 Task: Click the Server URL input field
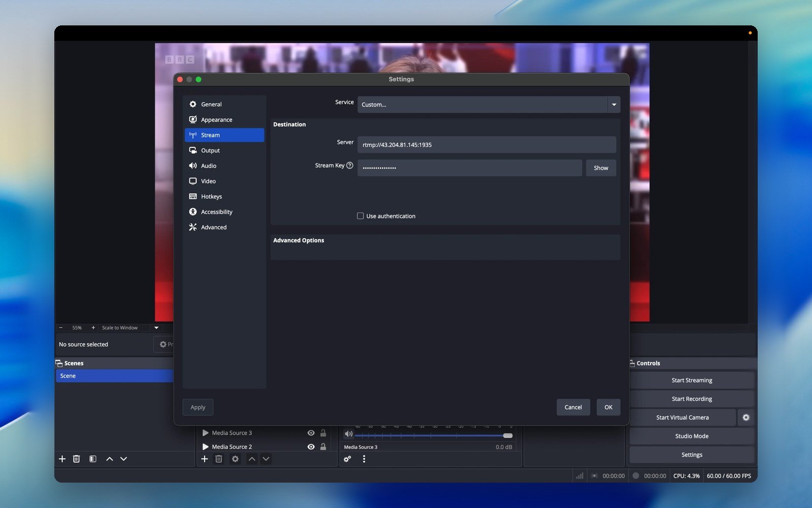pyautogui.click(x=487, y=145)
